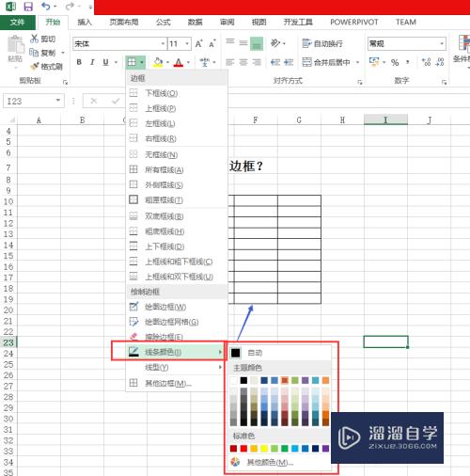Pick the yellow standard color swatch
The image size is (470, 476).
[264, 449]
